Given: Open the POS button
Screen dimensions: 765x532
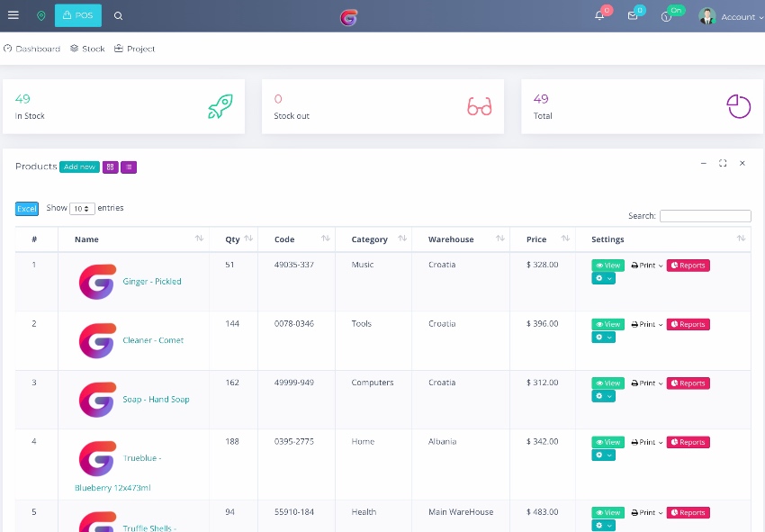Looking at the screenshot, I should coord(78,15).
